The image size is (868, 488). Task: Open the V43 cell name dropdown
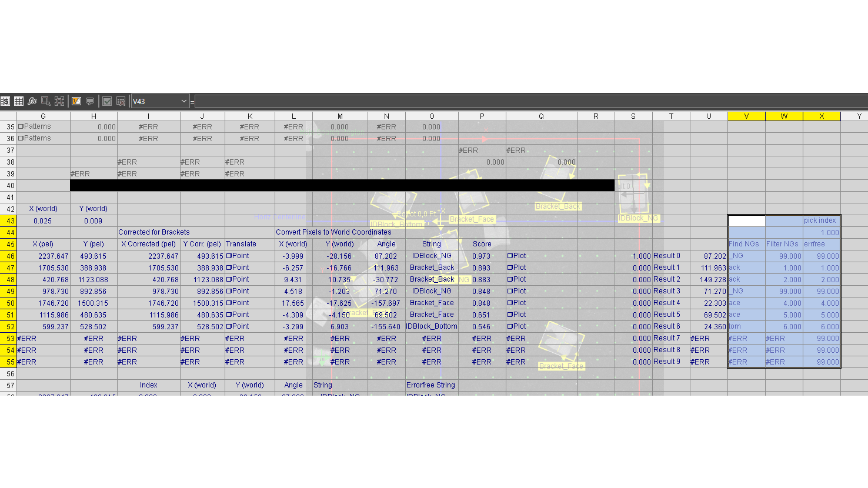coord(183,101)
